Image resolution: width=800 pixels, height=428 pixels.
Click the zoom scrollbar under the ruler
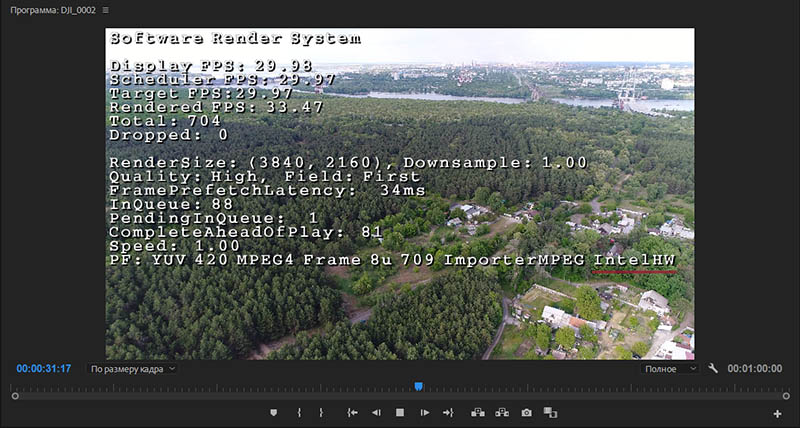click(x=401, y=396)
